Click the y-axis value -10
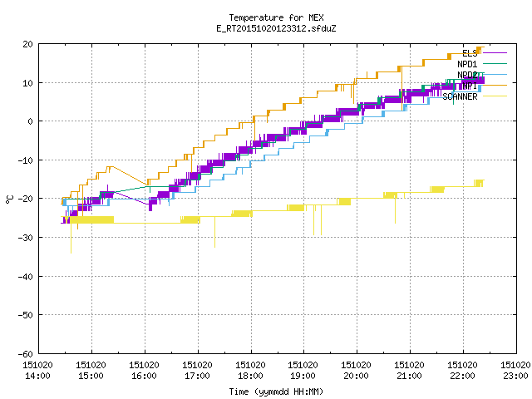Viewport: 532px width, 399px height. pos(26,160)
